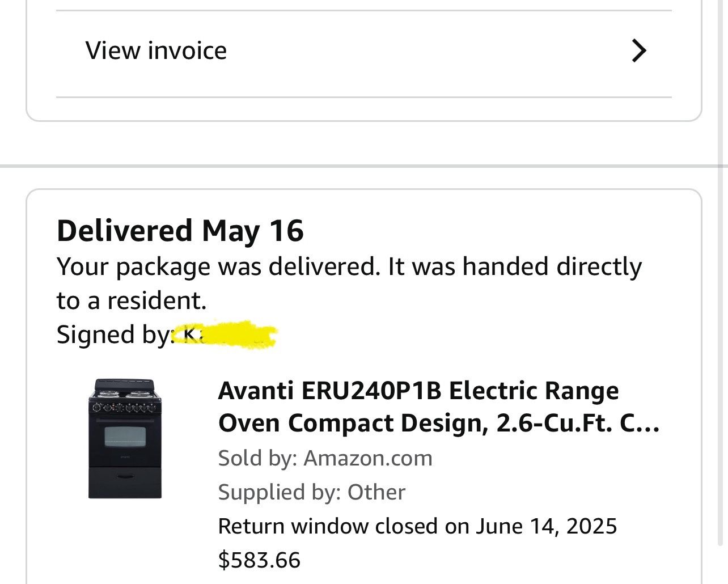This screenshot has height=584, width=728.
Task: Open the View invoice link
Action: 156,50
